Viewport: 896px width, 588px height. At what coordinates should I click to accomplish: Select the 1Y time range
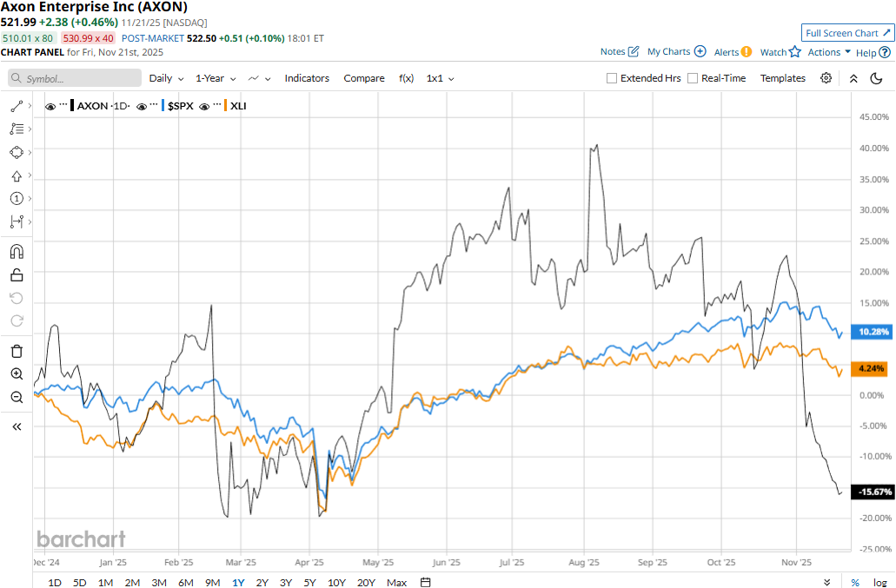coord(238,582)
